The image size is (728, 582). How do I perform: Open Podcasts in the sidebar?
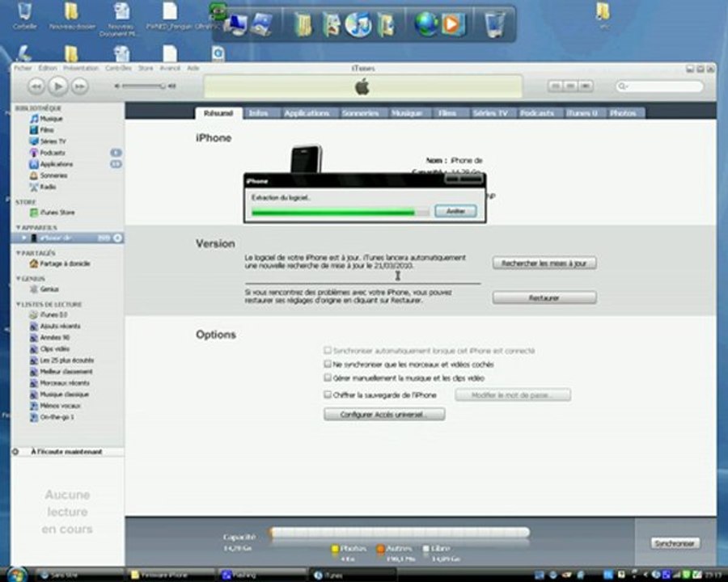pyautogui.click(x=47, y=153)
